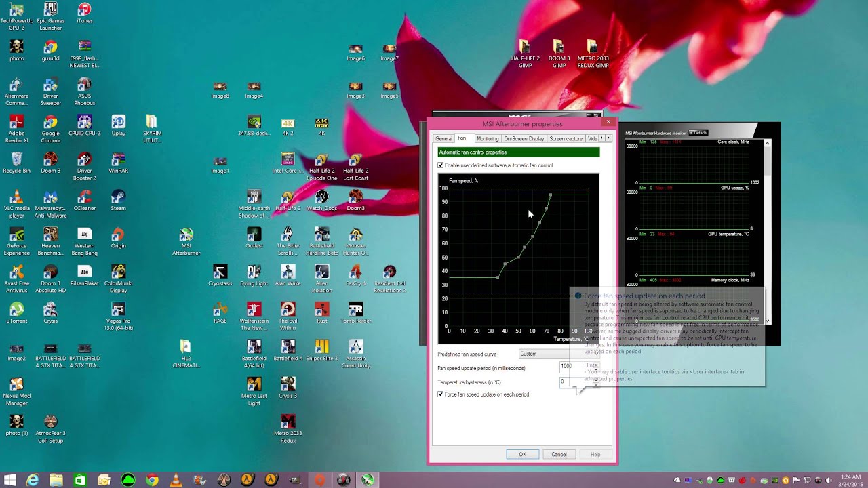
Task: Click the Cancel button in properties dialog
Action: click(559, 454)
